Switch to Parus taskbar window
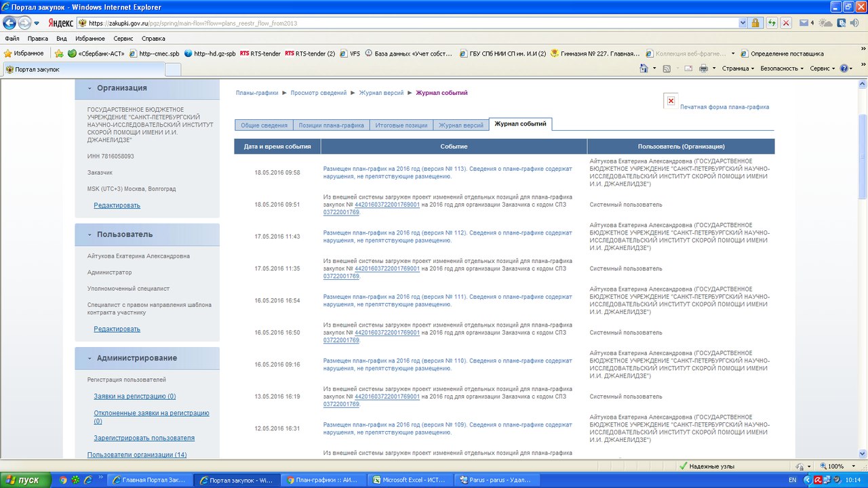Viewport: 868px width, 488px height. tap(497, 480)
